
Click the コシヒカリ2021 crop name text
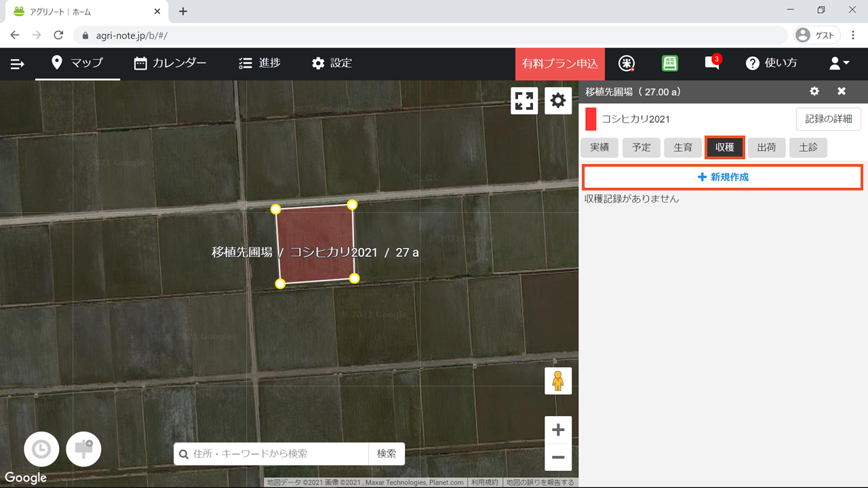click(x=635, y=119)
